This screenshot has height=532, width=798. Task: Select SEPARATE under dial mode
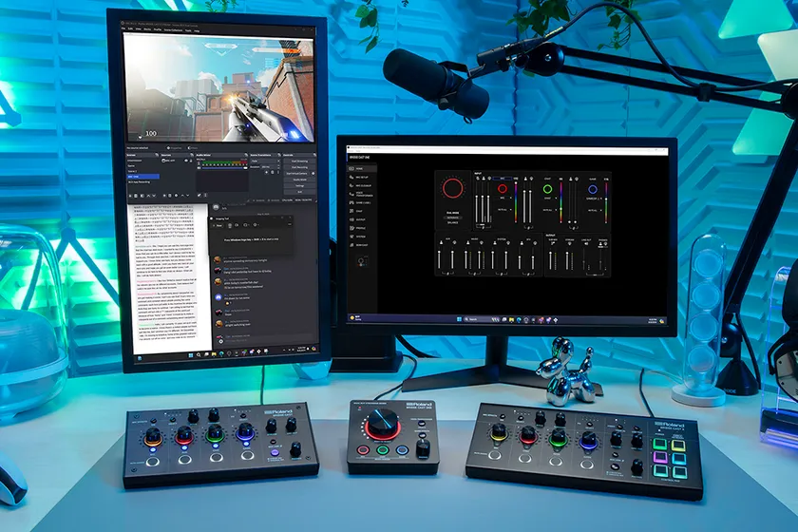point(452,216)
